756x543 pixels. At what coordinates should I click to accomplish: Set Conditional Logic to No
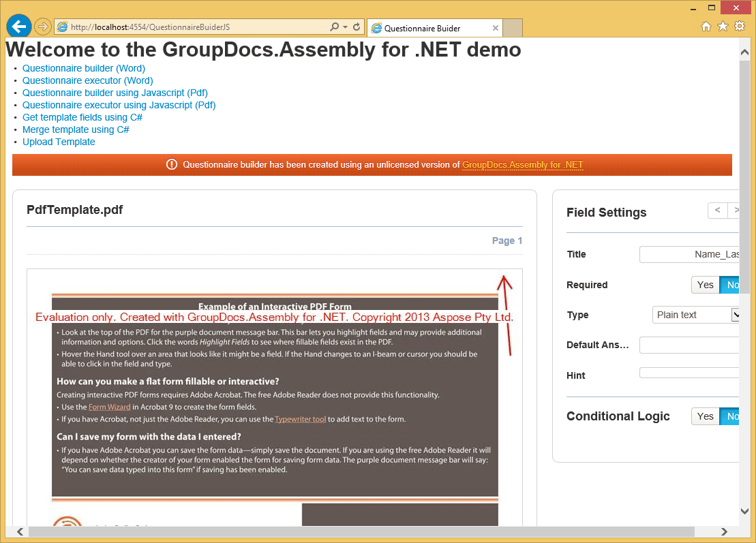click(x=730, y=416)
